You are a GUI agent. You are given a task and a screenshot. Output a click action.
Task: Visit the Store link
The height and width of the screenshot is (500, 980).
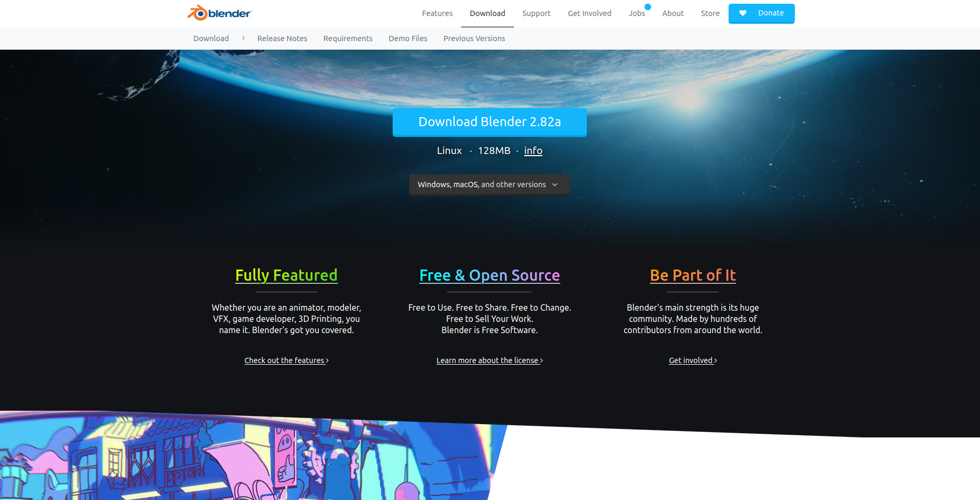(x=710, y=13)
